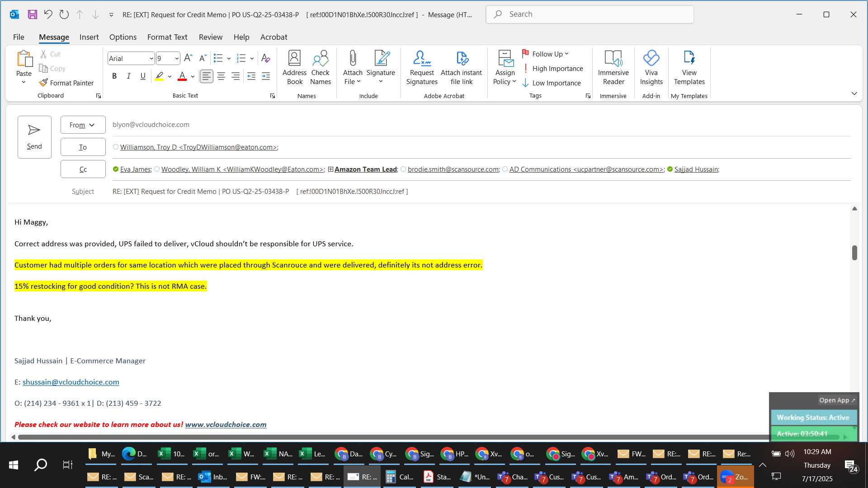
Task: Click the Redo icon in title bar
Action: pos(64,14)
